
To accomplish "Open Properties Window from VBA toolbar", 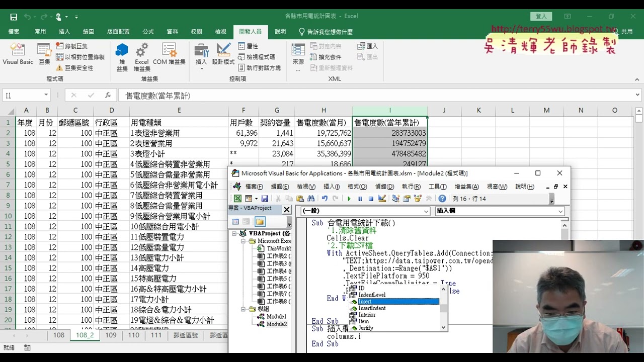I will (x=407, y=199).
